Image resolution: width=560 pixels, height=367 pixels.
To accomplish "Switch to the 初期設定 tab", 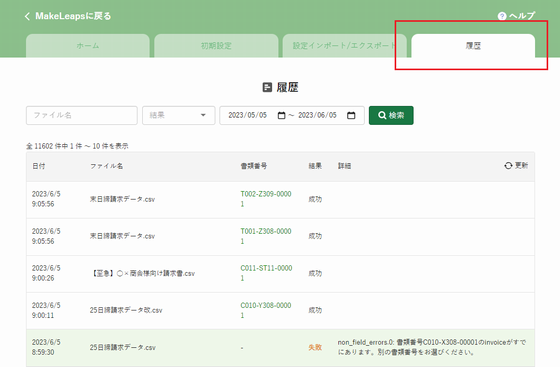I will (216, 46).
